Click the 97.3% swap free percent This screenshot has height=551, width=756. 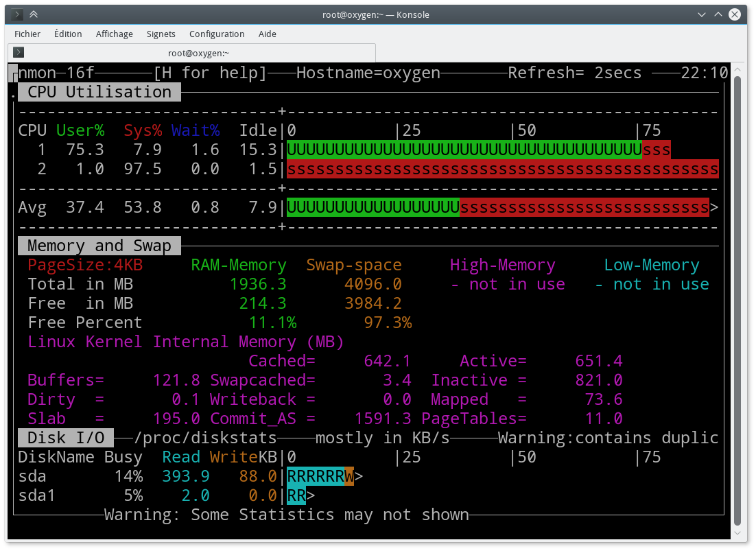pos(388,323)
